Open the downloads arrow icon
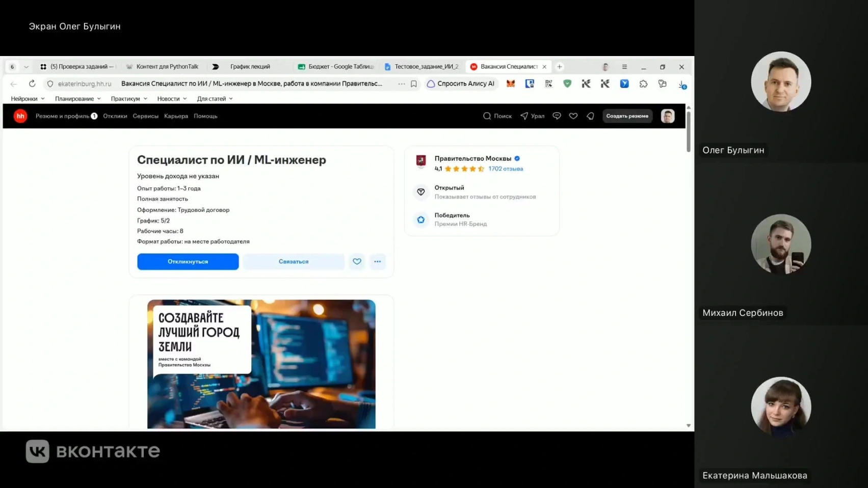This screenshot has height=488, width=868. (682, 84)
